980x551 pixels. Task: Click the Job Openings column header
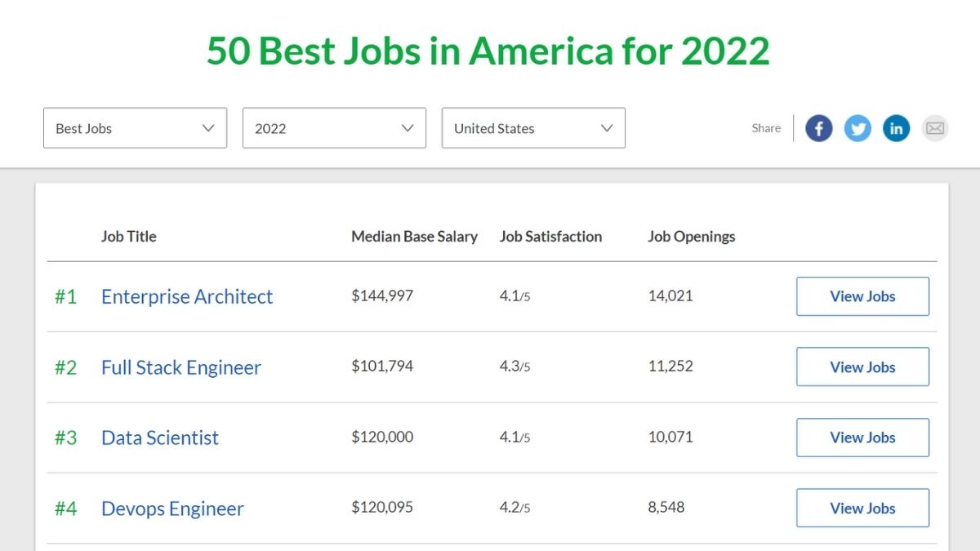click(691, 237)
